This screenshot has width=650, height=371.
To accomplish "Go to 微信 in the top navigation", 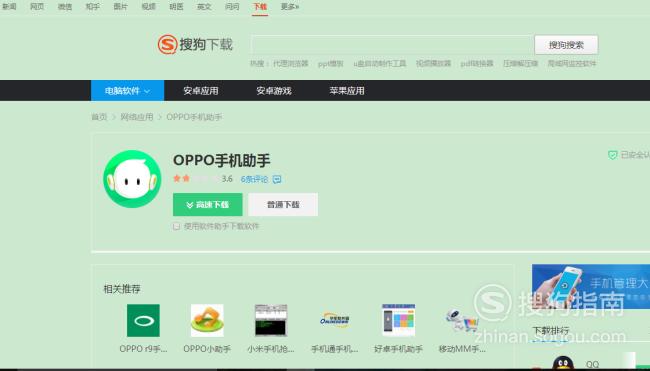I will coord(65,7).
